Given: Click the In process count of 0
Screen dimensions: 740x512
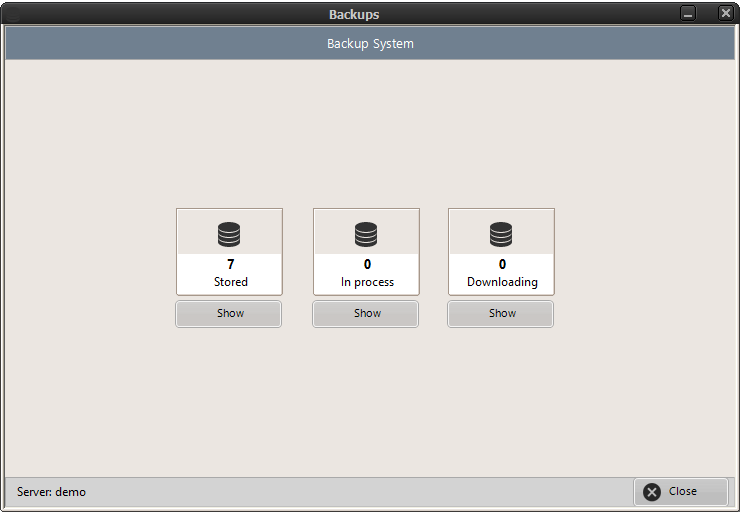Looking at the screenshot, I should (367, 264).
